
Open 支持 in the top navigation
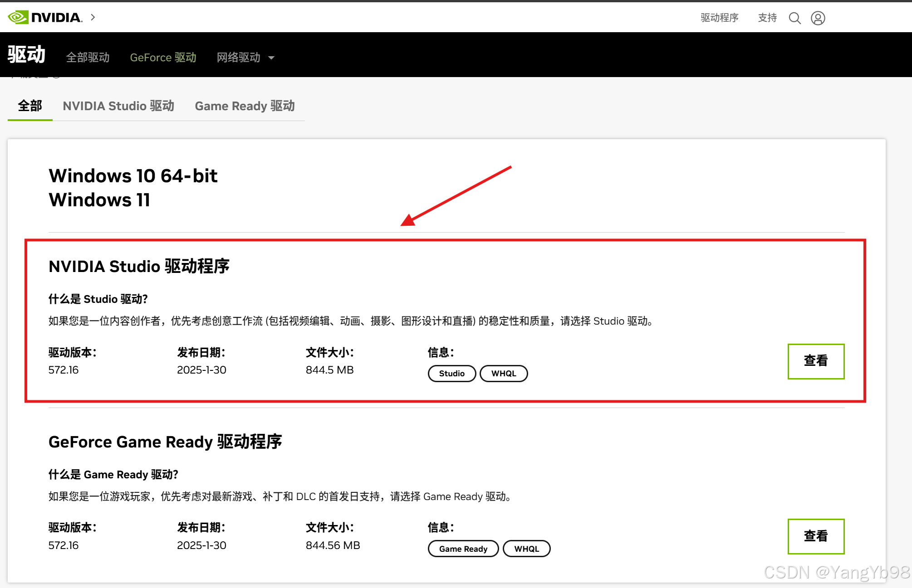(767, 18)
